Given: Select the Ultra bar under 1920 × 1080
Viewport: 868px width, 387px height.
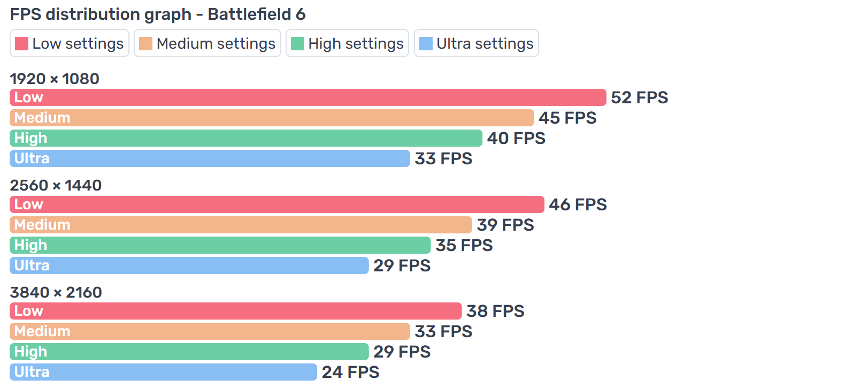Looking at the screenshot, I should (210, 158).
